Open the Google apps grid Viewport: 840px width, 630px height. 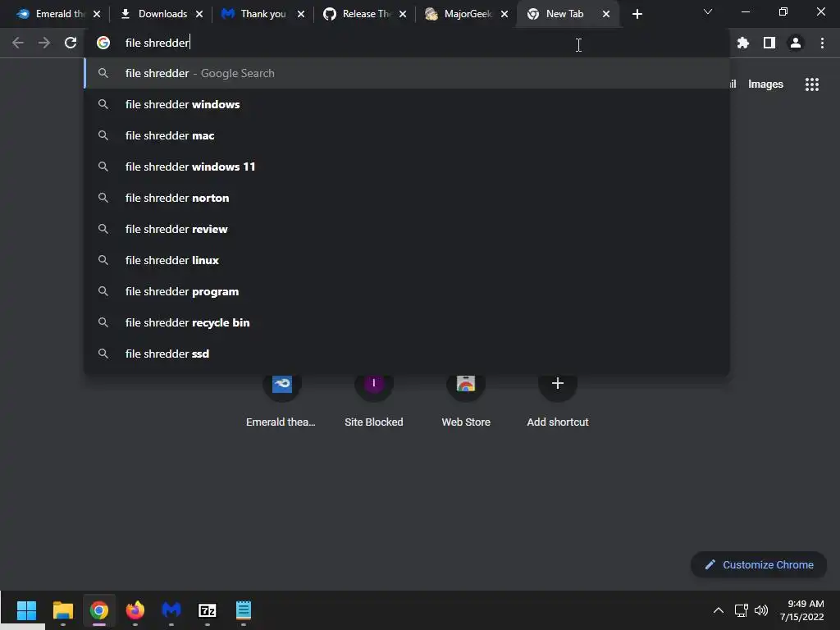click(x=811, y=84)
